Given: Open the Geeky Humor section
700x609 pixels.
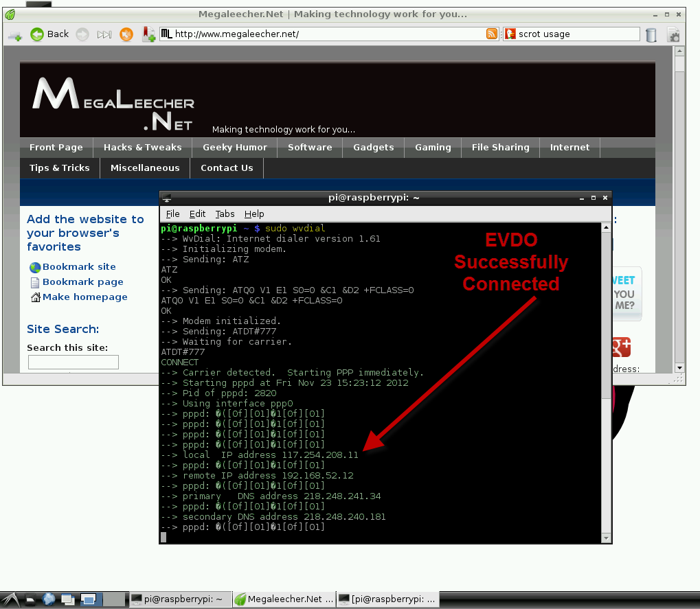Looking at the screenshot, I should 235,147.
